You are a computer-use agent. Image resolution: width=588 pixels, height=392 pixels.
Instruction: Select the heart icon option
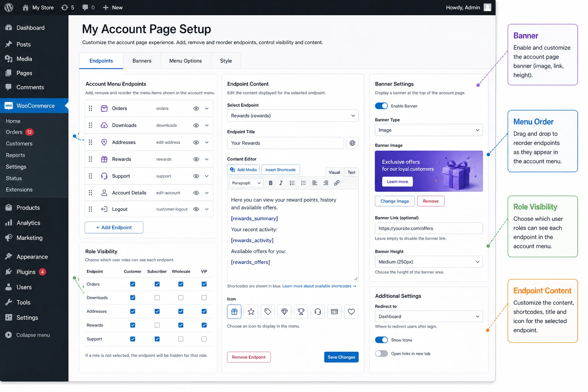click(351, 312)
